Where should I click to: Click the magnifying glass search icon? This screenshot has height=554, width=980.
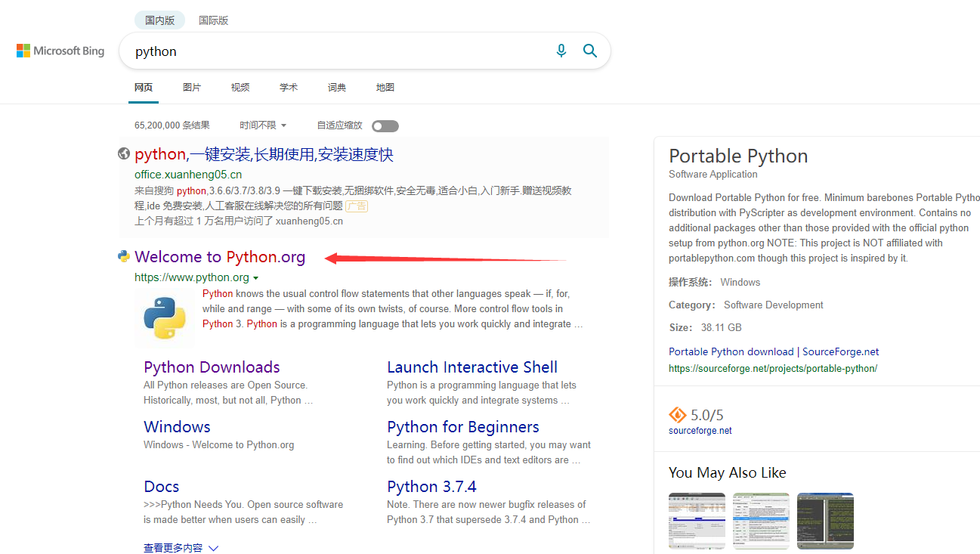[x=590, y=50]
